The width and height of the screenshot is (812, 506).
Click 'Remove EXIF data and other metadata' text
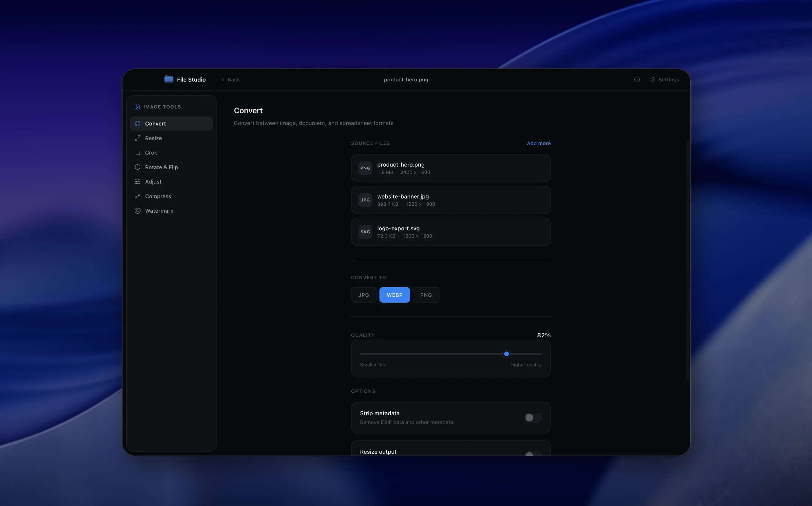407,422
